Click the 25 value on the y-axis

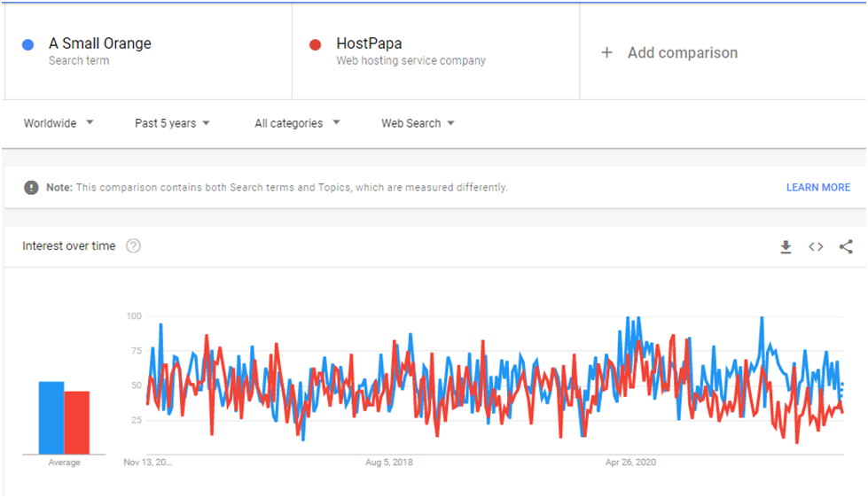(x=137, y=420)
